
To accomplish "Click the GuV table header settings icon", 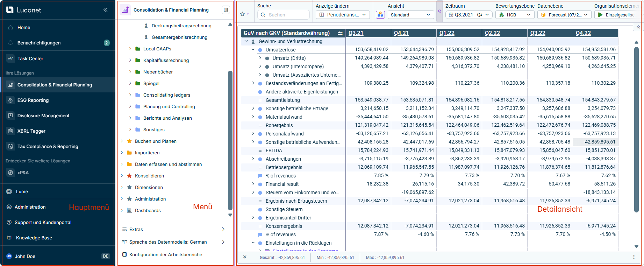I will [340, 33].
